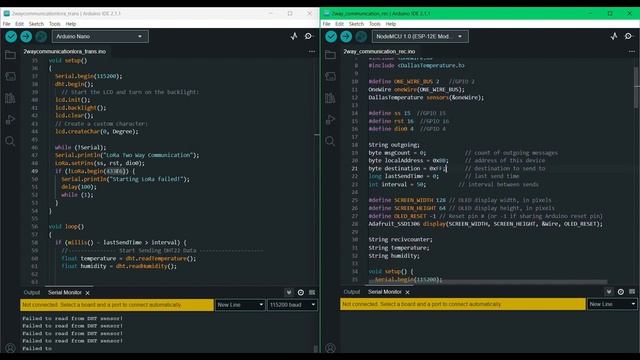Clear output in right serial monitor

point(632,292)
